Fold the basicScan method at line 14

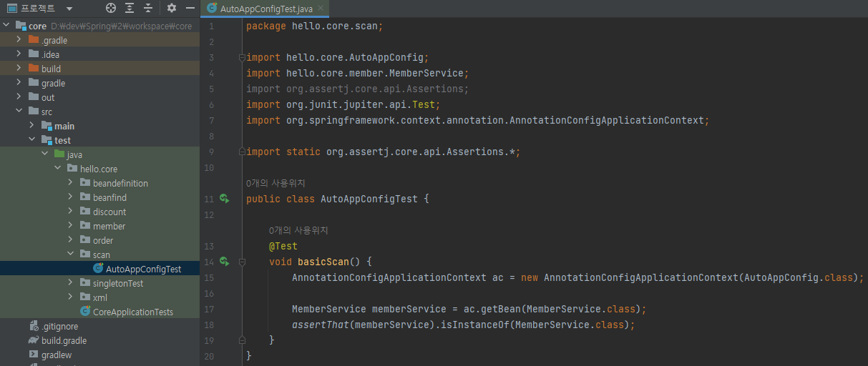242,262
